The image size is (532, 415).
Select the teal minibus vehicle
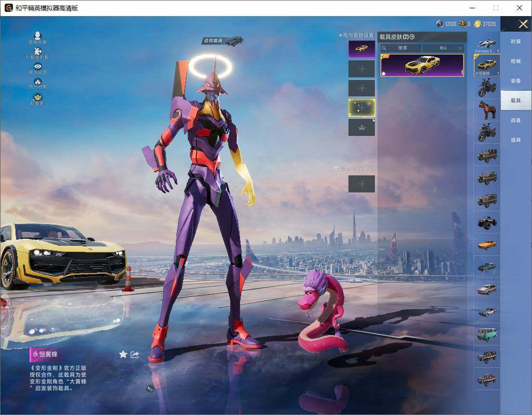click(487, 334)
